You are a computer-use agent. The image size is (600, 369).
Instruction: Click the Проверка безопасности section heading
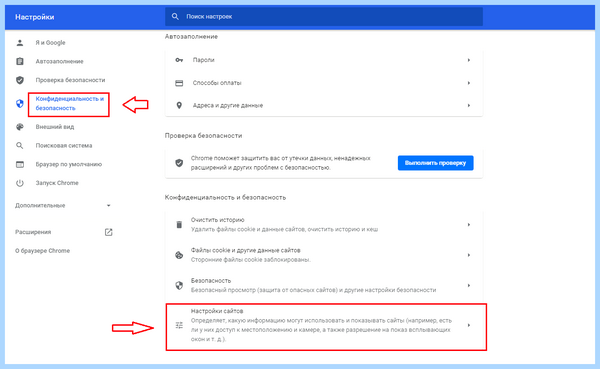click(x=204, y=136)
